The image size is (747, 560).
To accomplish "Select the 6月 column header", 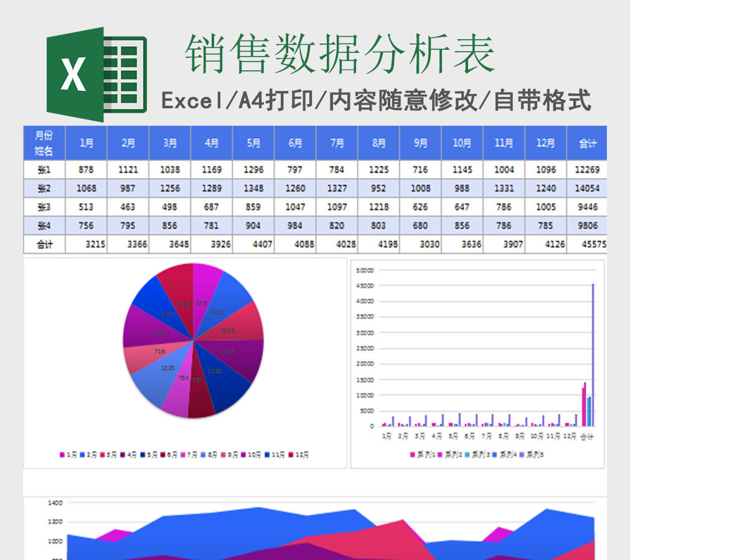I will (x=295, y=143).
